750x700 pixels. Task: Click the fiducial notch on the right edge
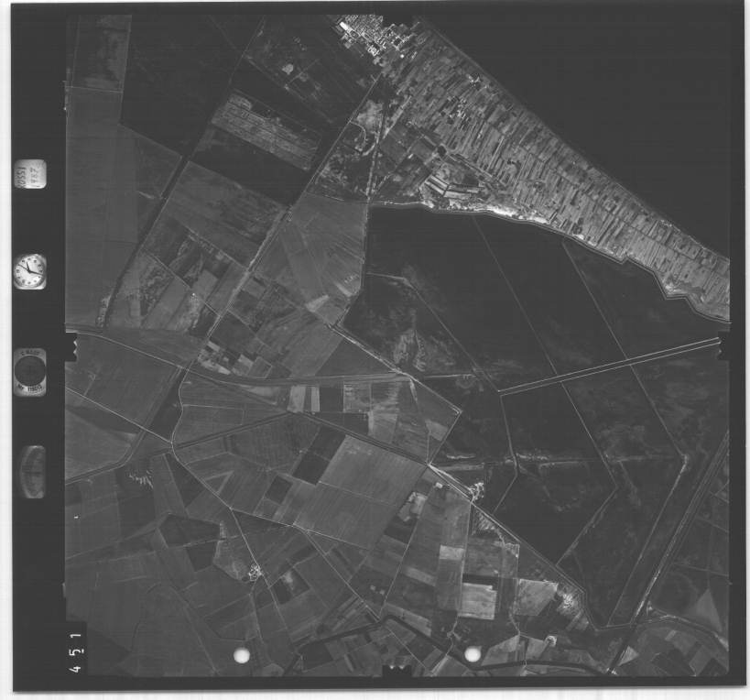pos(723,348)
